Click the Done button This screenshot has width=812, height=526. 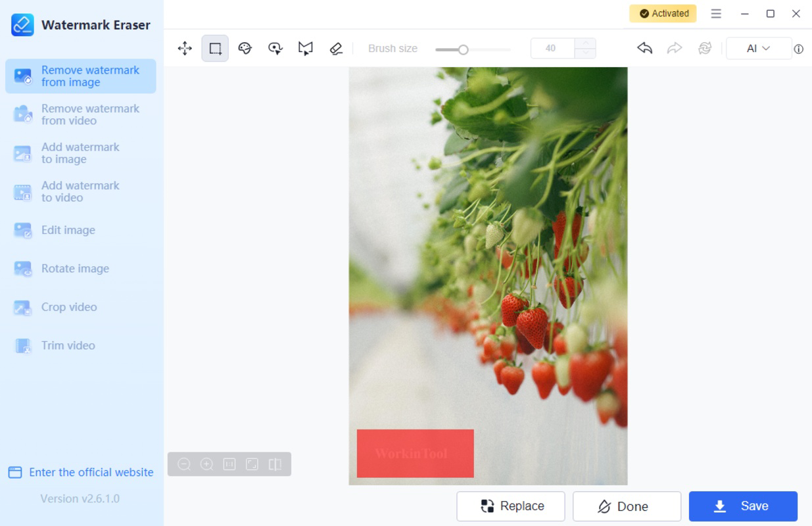[627, 506]
